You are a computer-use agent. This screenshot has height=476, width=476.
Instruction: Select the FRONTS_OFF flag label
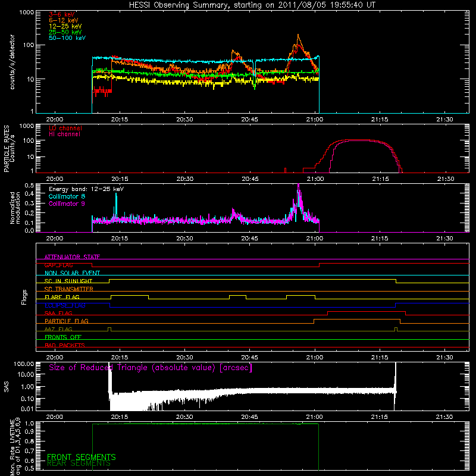point(63,337)
